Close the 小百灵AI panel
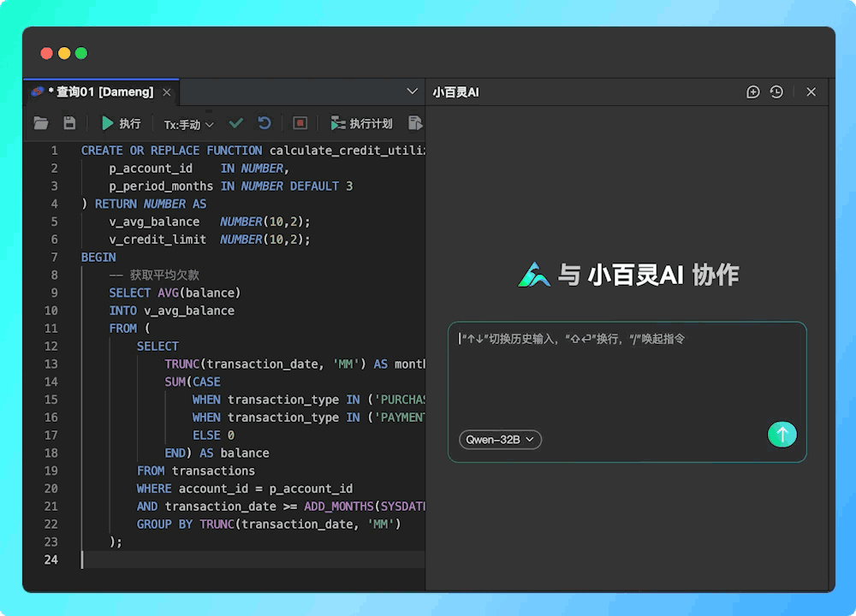This screenshot has width=856, height=616. click(x=811, y=92)
